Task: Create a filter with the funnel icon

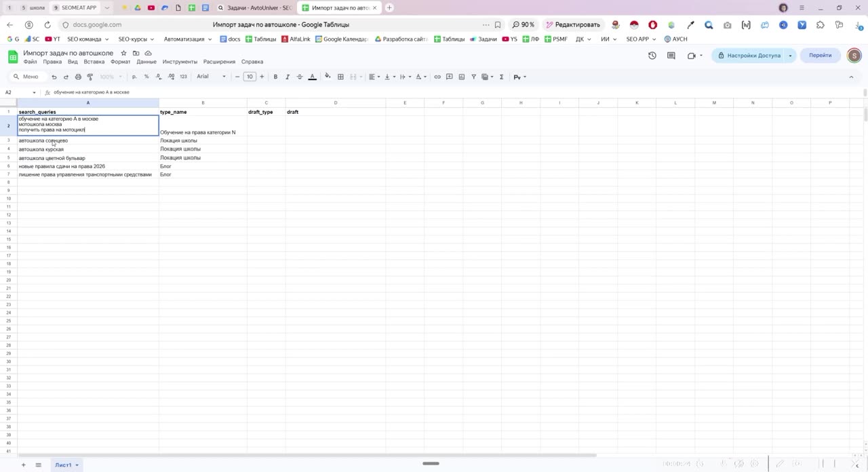Action: pos(474,77)
